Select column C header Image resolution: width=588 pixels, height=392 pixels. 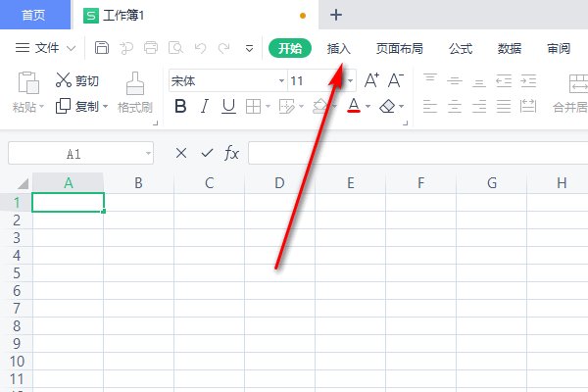(x=210, y=183)
